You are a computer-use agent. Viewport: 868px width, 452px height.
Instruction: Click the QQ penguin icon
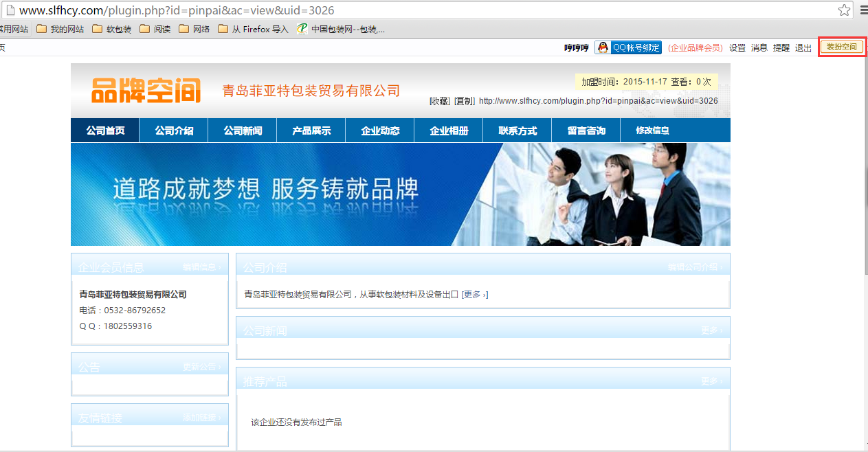pos(603,47)
